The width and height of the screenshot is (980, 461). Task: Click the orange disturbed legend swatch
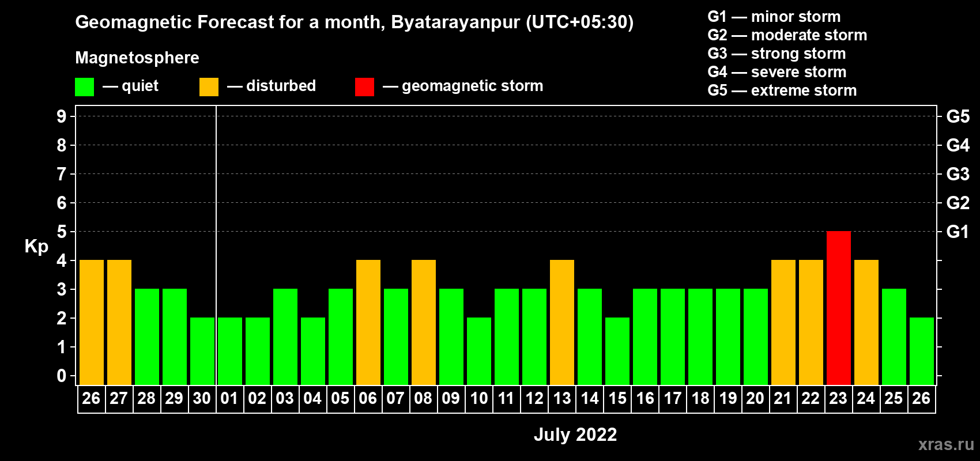209,87
